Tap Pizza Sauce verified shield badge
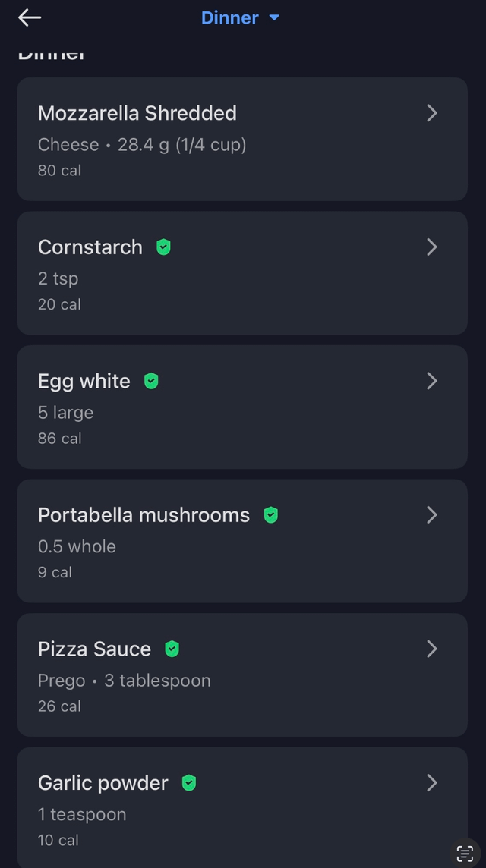Image resolution: width=486 pixels, height=868 pixels. 172,649
